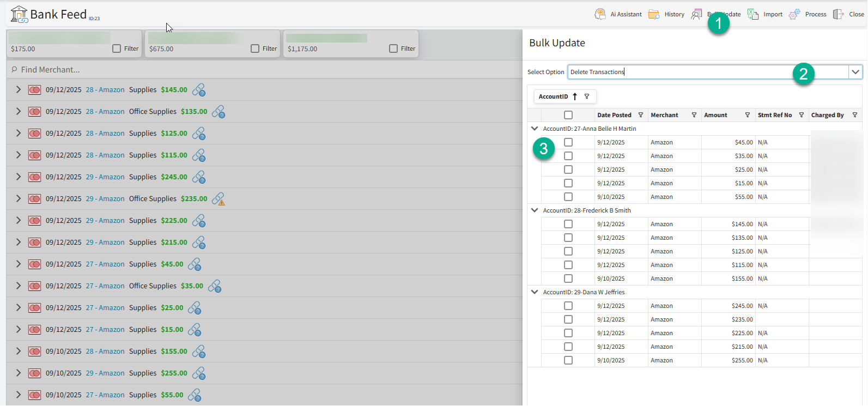868x406 pixels.
Task: Click the Import spreadsheet icon
Action: point(753,14)
